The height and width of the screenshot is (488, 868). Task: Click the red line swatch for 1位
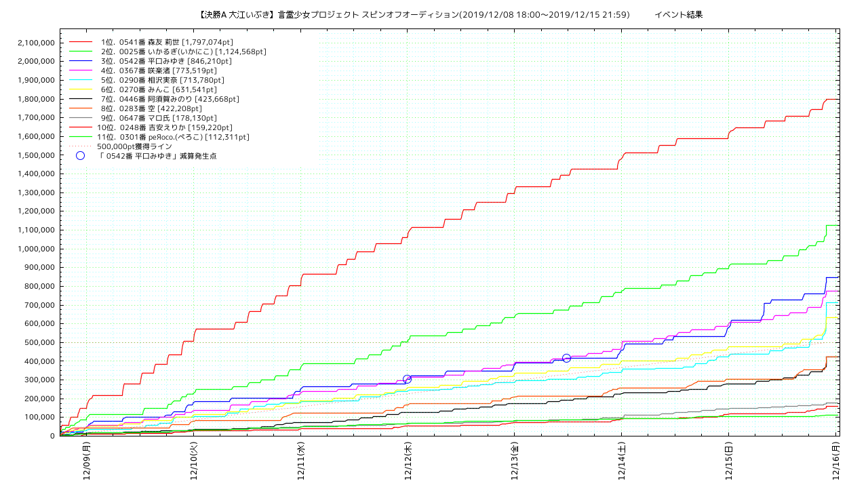pyautogui.click(x=81, y=42)
